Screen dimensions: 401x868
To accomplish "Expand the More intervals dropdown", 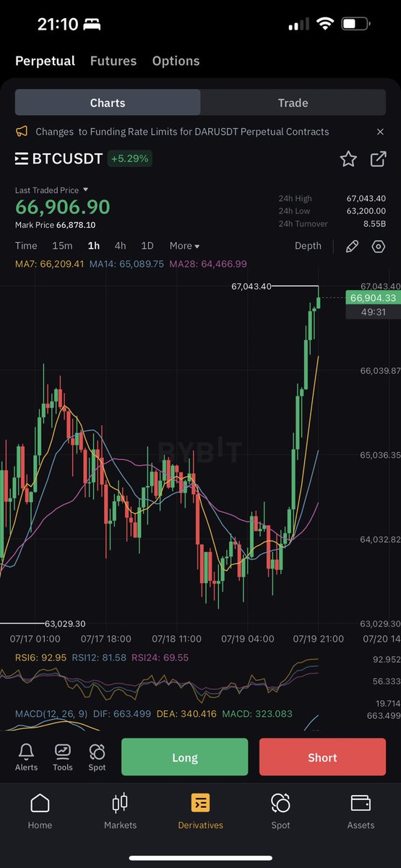I will point(184,246).
